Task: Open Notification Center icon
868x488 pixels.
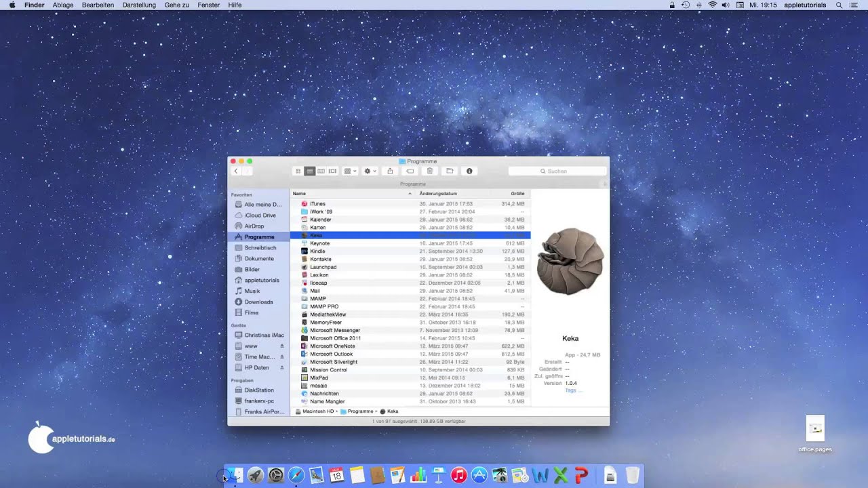Action: 854,5
